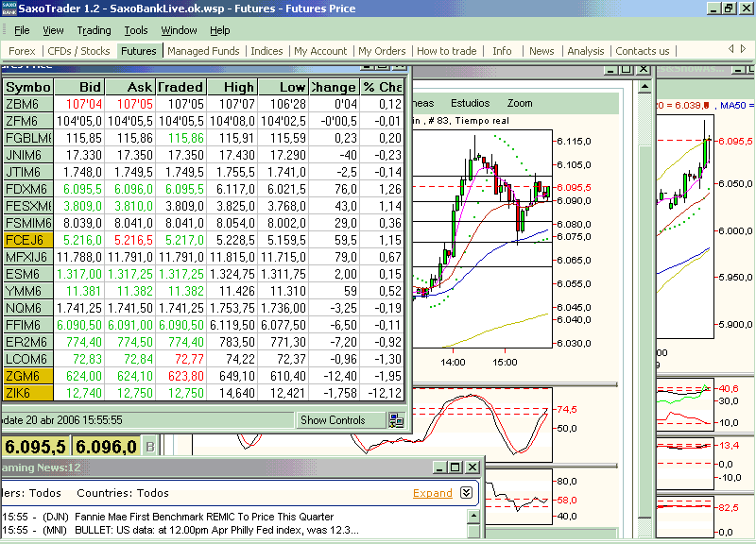The height and width of the screenshot is (544, 756).
Task: Click the FESXM6 bid 3.809,0
Action: [79, 206]
